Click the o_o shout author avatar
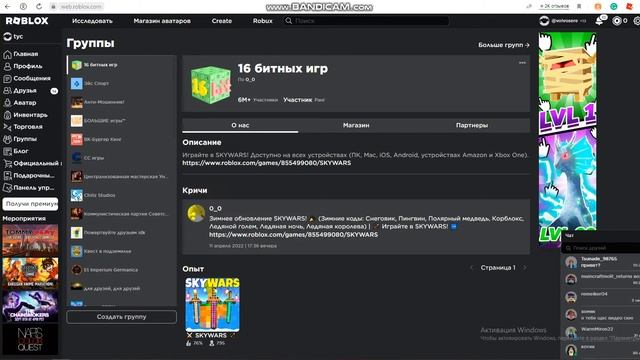Screen dimensions: 640x360 pos(196,213)
